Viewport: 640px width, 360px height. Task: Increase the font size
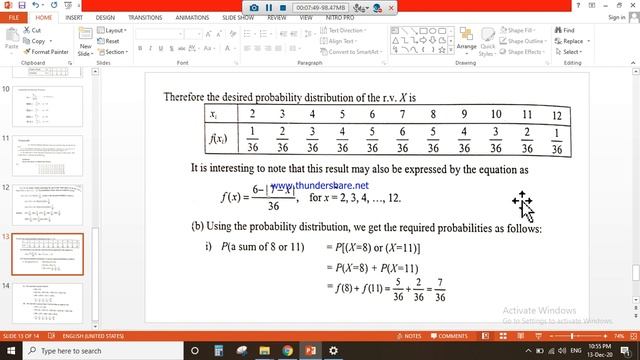click(209, 34)
